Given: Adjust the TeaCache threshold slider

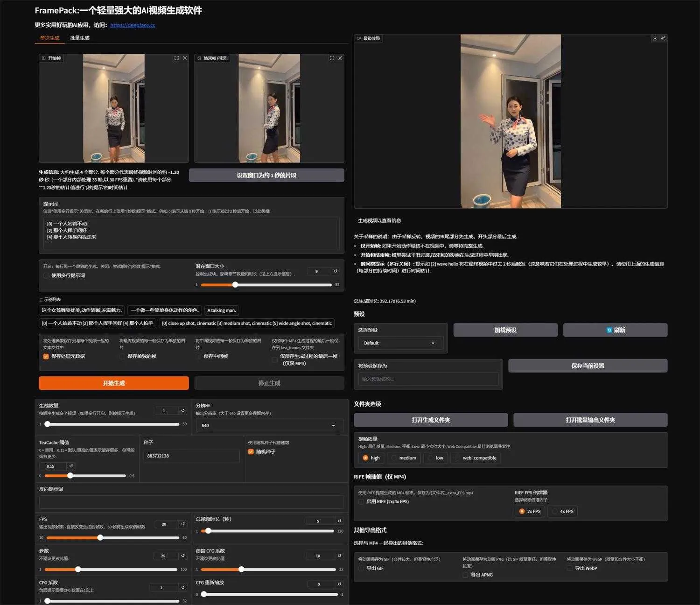Looking at the screenshot, I should click(x=85, y=476).
